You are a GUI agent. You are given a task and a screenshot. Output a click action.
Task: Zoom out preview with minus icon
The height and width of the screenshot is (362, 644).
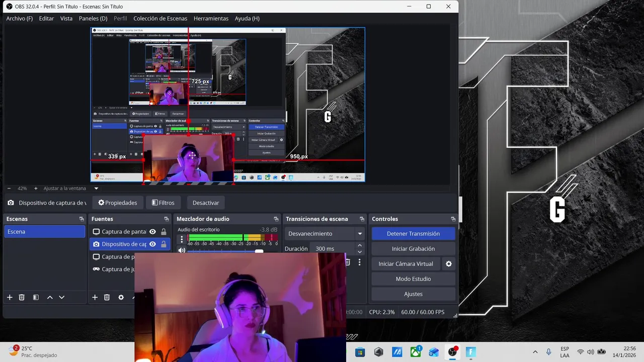10,189
